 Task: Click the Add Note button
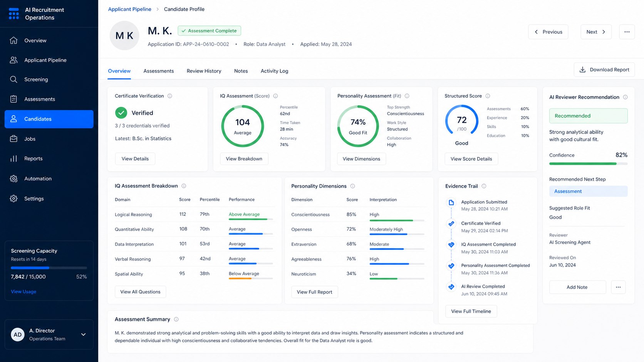pos(577,287)
